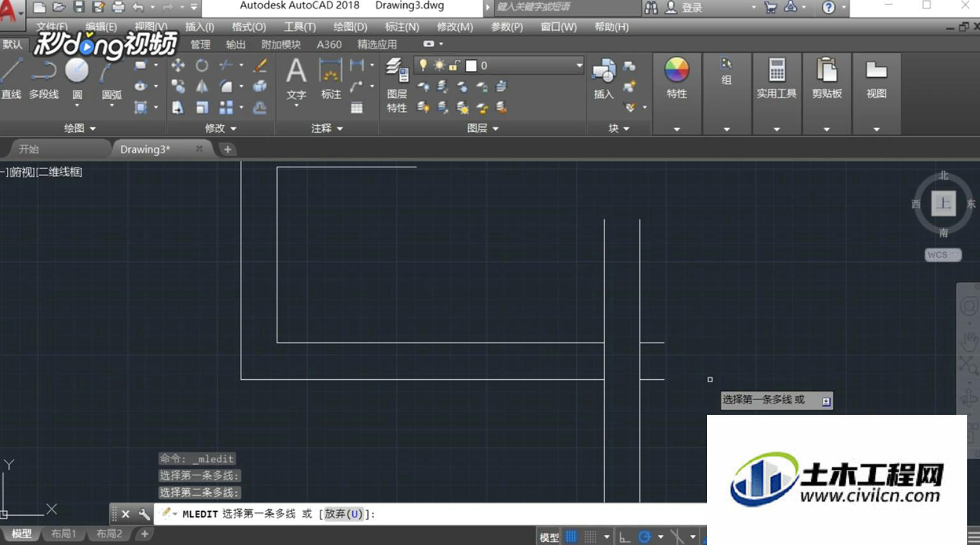
Task: Toggle ortho mode in status bar
Action: [x=625, y=537]
